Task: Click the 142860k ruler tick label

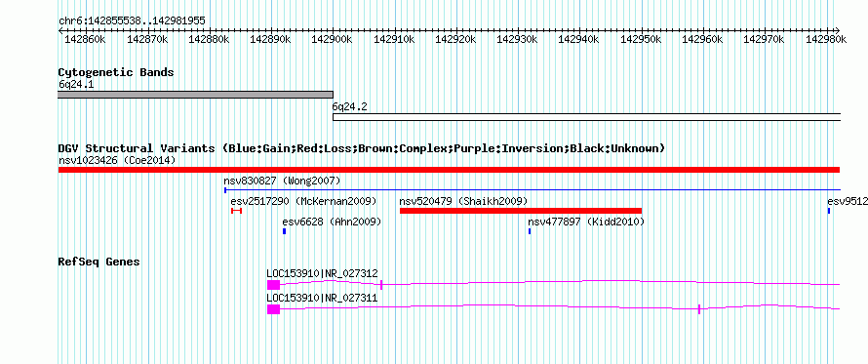Action: pos(85,39)
